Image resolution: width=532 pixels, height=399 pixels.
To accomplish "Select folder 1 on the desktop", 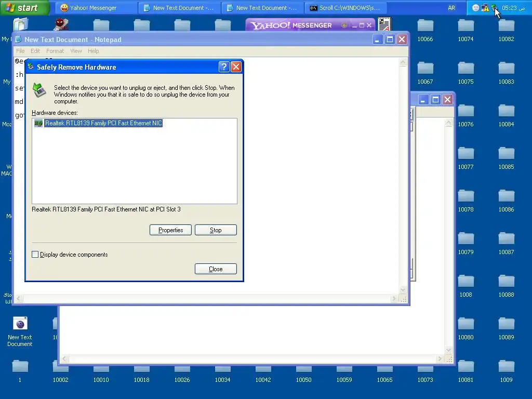I will click(20, 371).
